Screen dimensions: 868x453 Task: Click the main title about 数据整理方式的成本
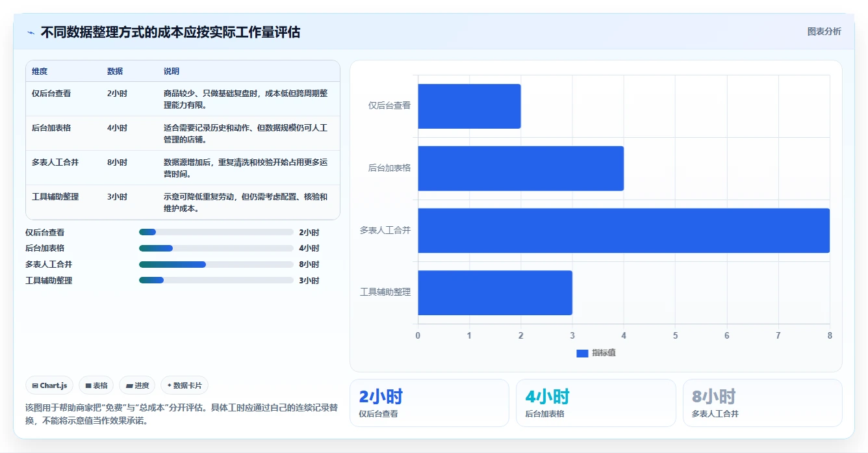170,32
